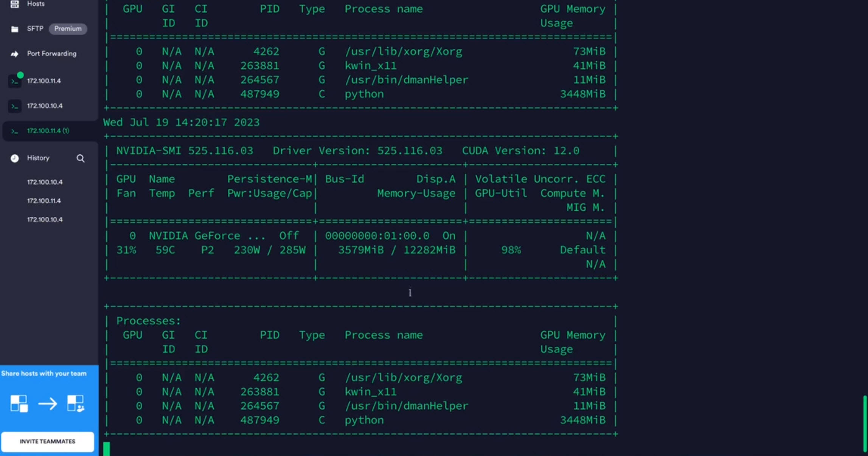Click CUDA Version: 12.0 text
Screen dimensions: 868x456
click(x=521, y=151)
